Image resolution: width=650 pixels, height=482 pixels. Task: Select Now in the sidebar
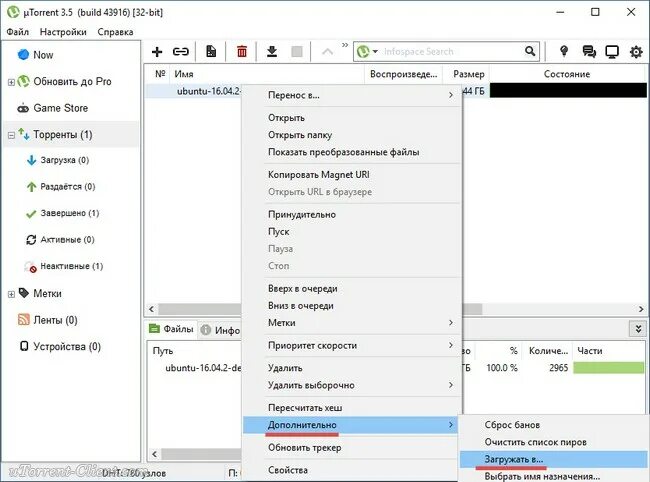43,55
